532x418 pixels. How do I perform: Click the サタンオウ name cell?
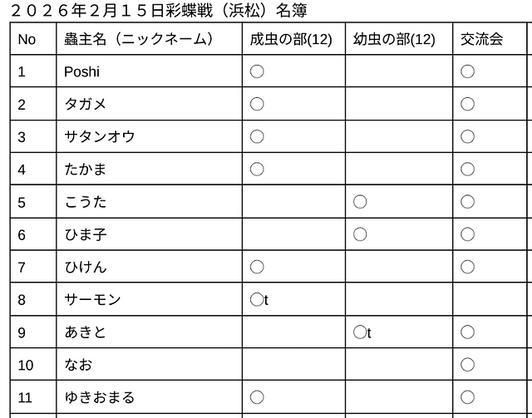tap(150, 136)
